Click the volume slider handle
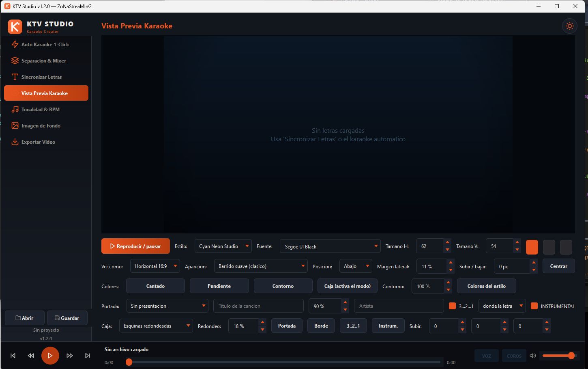 point(571,356)
